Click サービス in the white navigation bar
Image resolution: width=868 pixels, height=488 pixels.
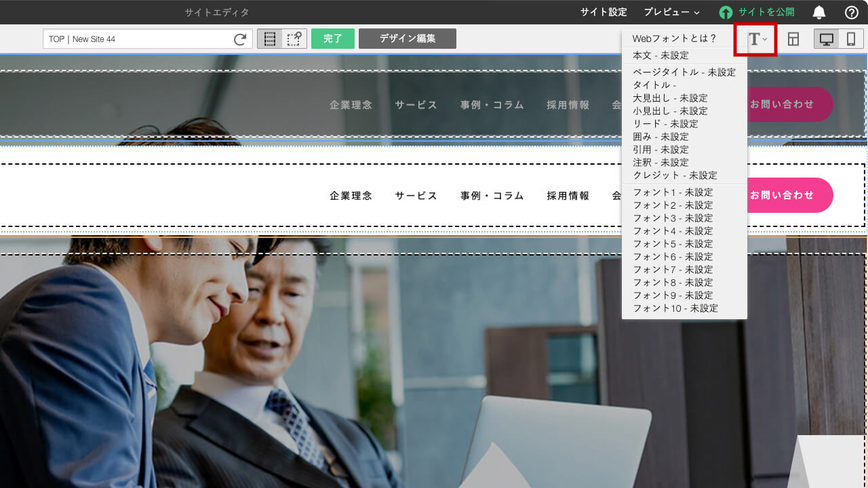point(416,195)
